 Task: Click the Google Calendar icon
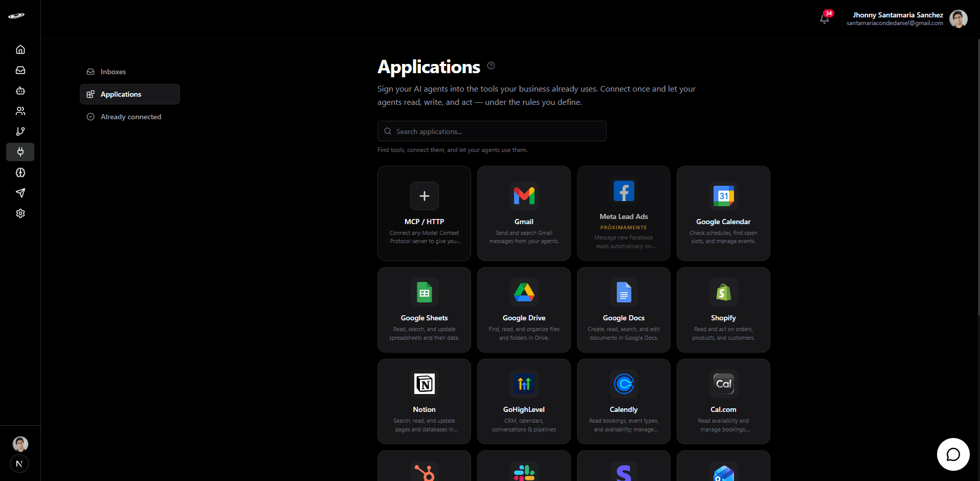tap(724, 196)
